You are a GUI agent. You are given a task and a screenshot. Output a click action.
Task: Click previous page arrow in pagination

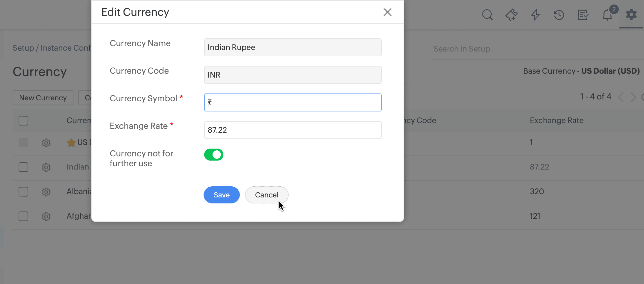click(620, 97)
